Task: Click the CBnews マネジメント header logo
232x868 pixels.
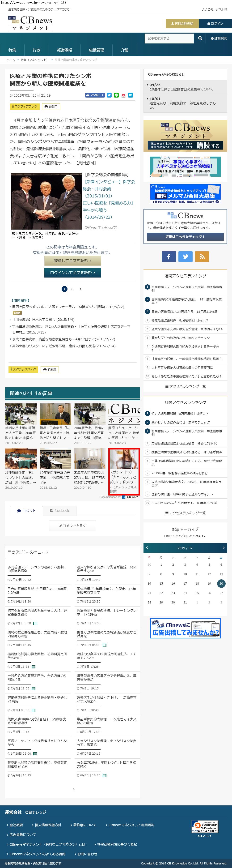Action: (x=30, y=24)
